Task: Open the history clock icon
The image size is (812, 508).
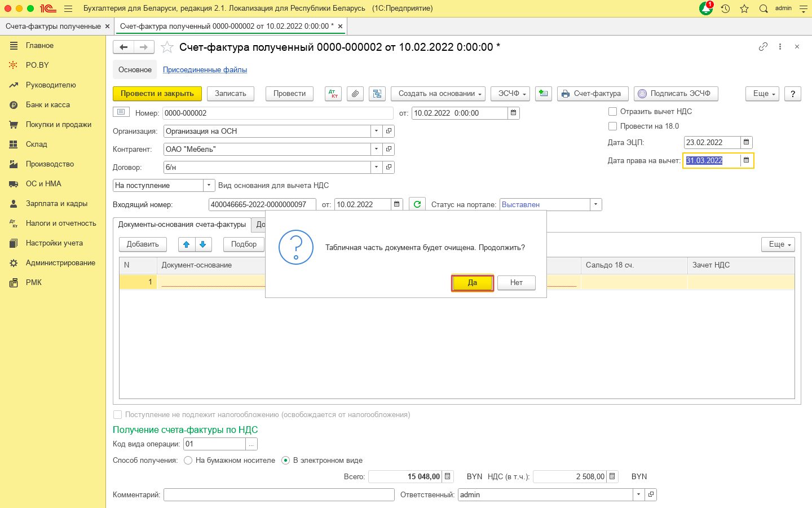Action: [x=726, y=8]
